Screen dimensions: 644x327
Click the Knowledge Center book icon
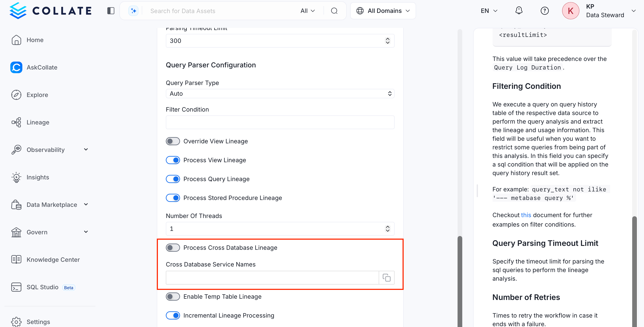tap(16, 260)
